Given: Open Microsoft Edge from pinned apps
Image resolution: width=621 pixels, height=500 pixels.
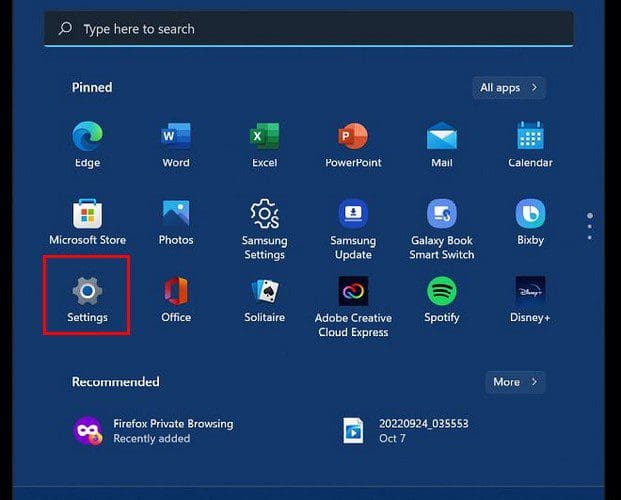Looking at the screenshot, I should 88,145.
